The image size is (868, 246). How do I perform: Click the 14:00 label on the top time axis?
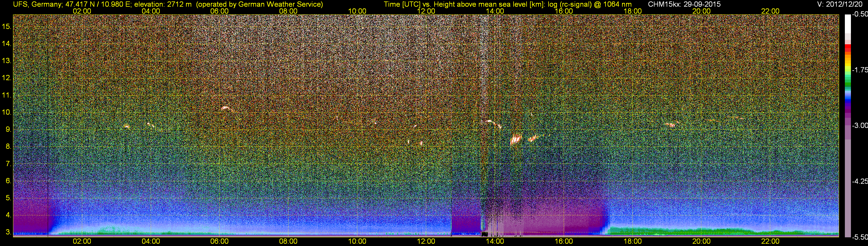coord(495,11)
